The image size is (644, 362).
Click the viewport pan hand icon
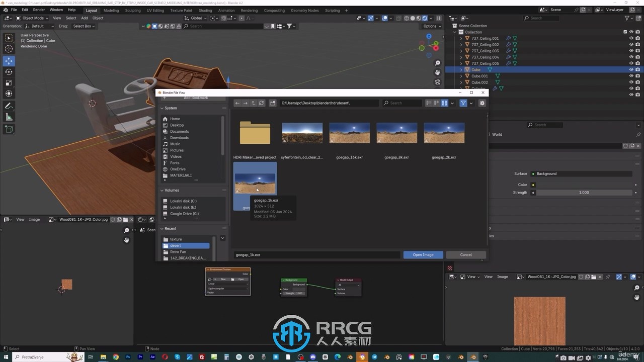click(x=438, y=72)
